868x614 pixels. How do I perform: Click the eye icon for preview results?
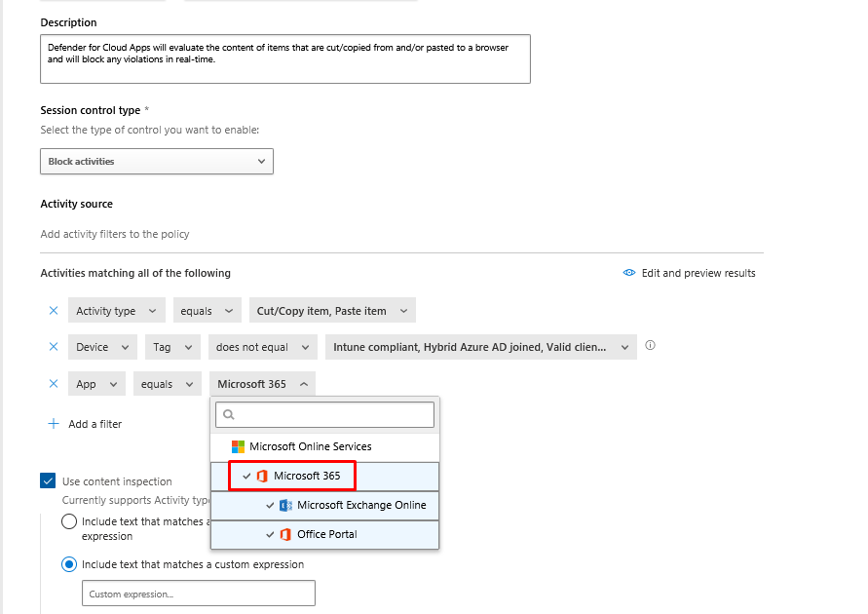click(x=629, y=273)
